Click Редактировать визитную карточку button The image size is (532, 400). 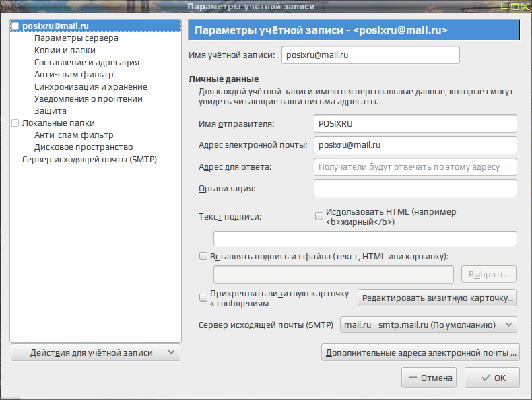point(437,298)
